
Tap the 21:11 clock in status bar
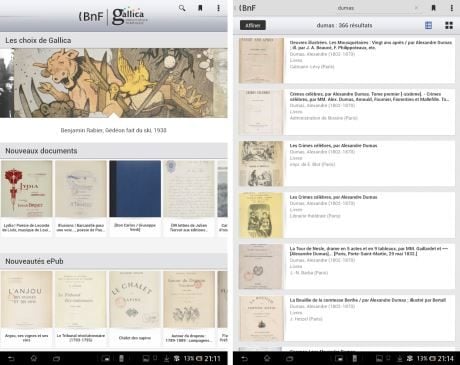pos(212,359)
